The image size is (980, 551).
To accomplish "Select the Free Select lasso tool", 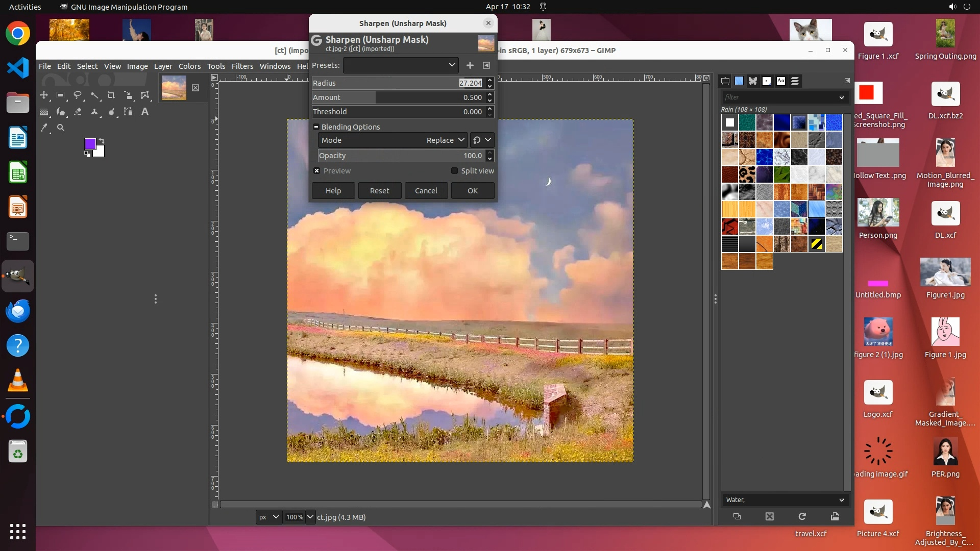I will coord(78,95).
